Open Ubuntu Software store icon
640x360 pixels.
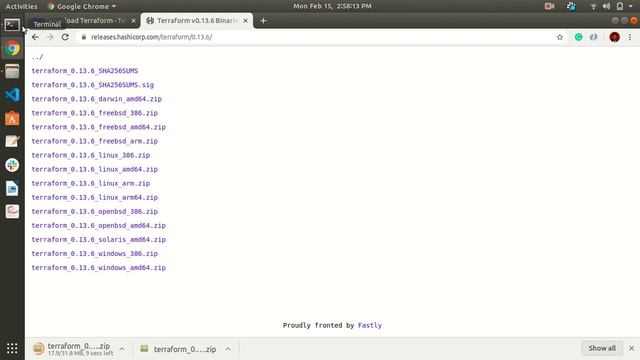(x=12, y=118)
